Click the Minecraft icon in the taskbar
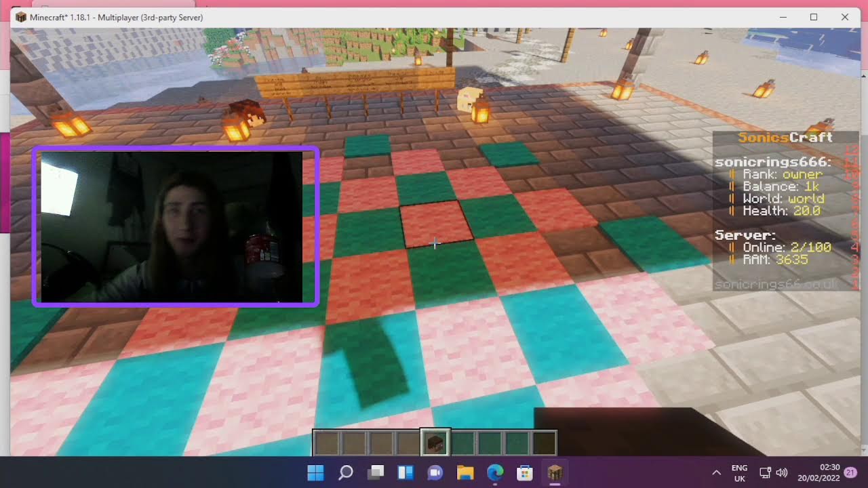 coord(555,472)
